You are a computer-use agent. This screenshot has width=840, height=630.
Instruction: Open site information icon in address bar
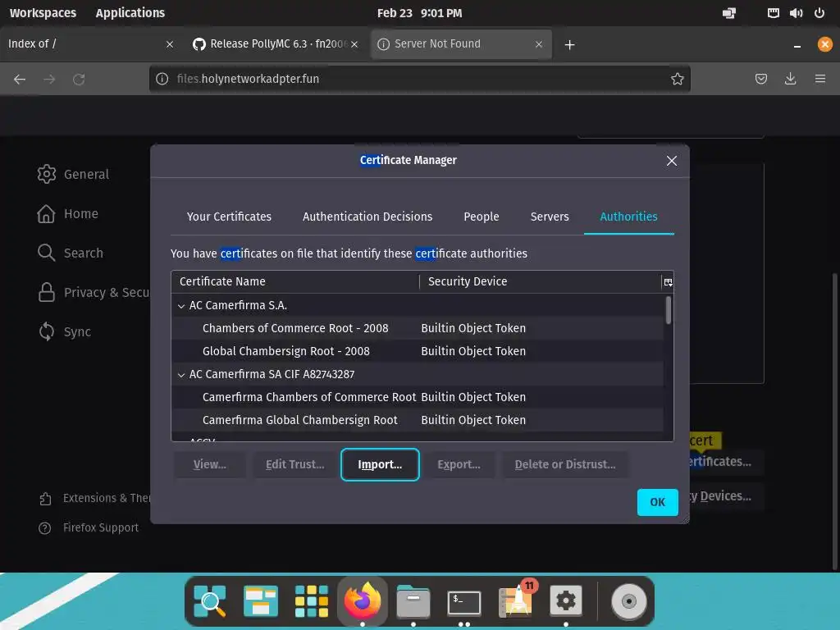point(162,79)
